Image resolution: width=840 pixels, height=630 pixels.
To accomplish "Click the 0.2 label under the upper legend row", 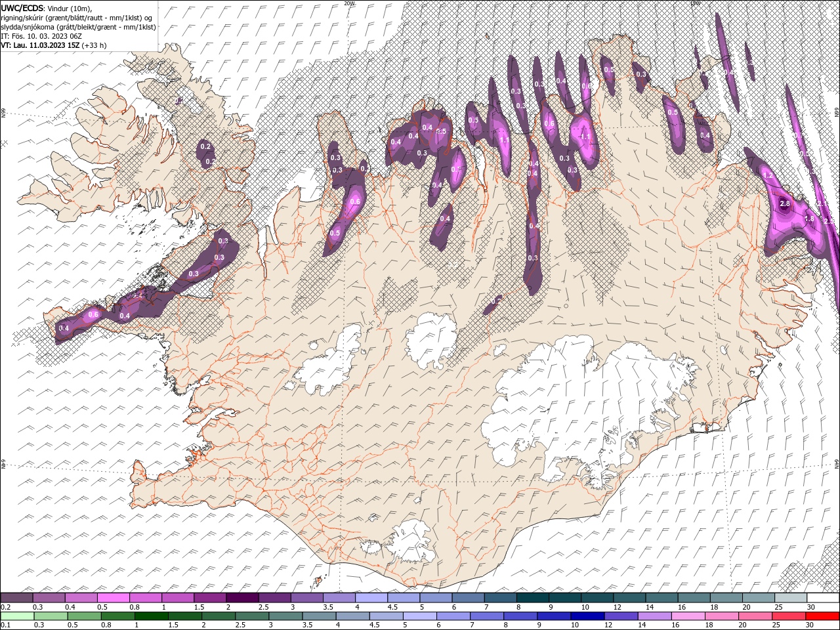I will (x=5, y=607).
